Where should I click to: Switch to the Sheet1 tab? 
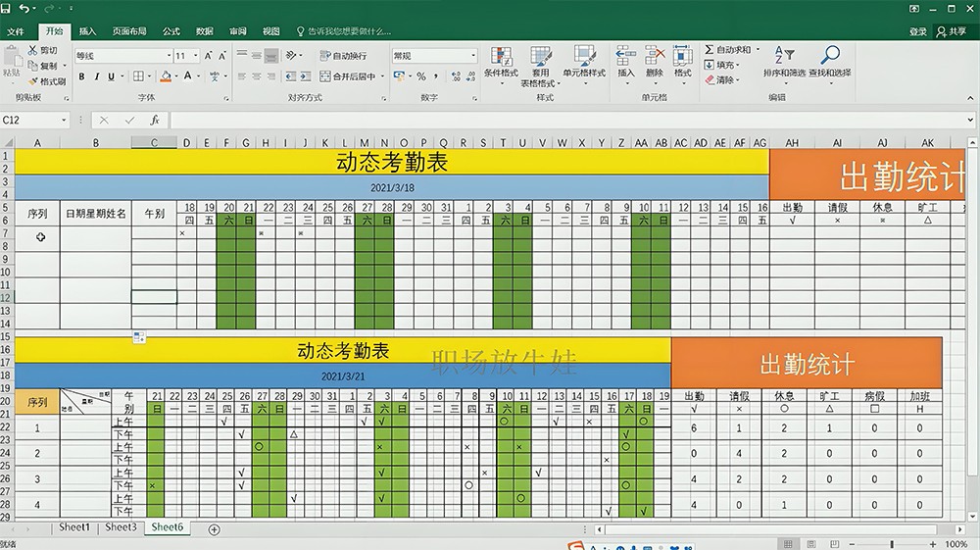74,527
